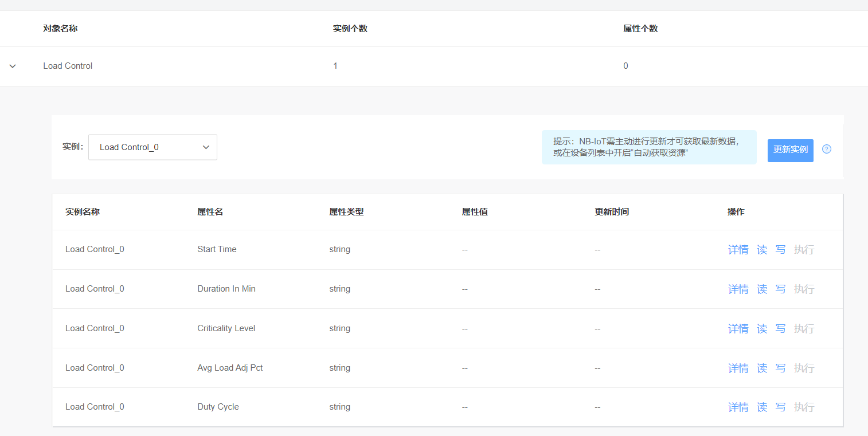Click 写 for Duration In Min
The width and height of the screenshot is (868, 436).
click(780, 289)
